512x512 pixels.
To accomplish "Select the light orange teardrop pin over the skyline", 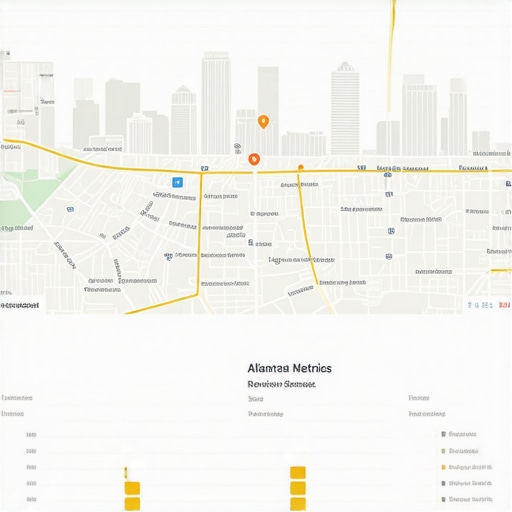I will pyautogui.click(x=263, y=122).
